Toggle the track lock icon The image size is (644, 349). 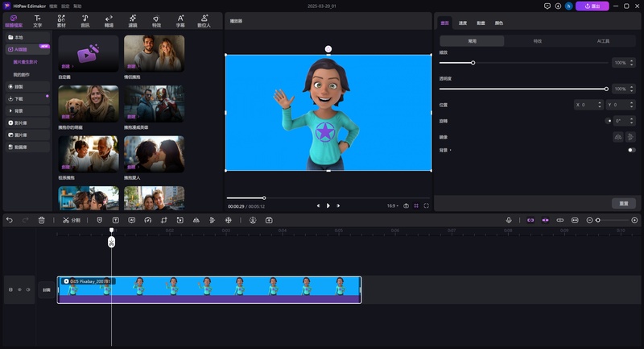[10, 289]
